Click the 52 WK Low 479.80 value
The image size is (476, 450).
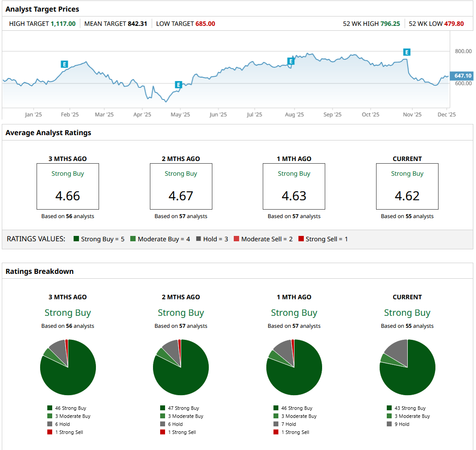click(x=454, y=24)
